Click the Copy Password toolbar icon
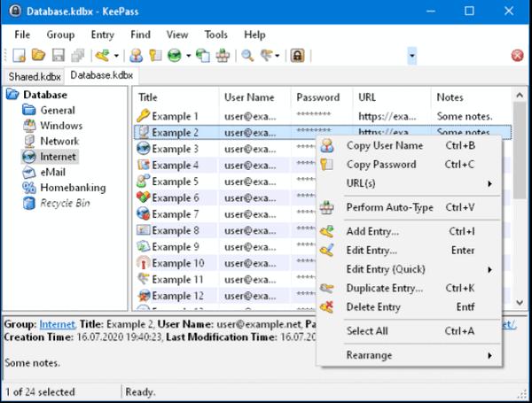The height and width of the screenshot is (403, 532). pos(155,55)
